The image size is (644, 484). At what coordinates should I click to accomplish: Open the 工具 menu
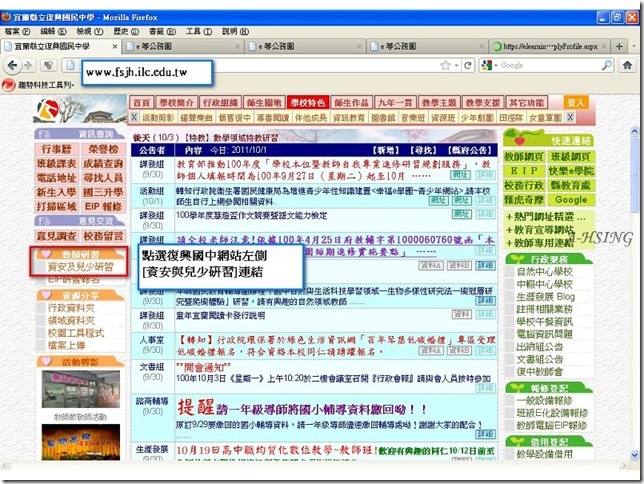(x=198, y=31)
